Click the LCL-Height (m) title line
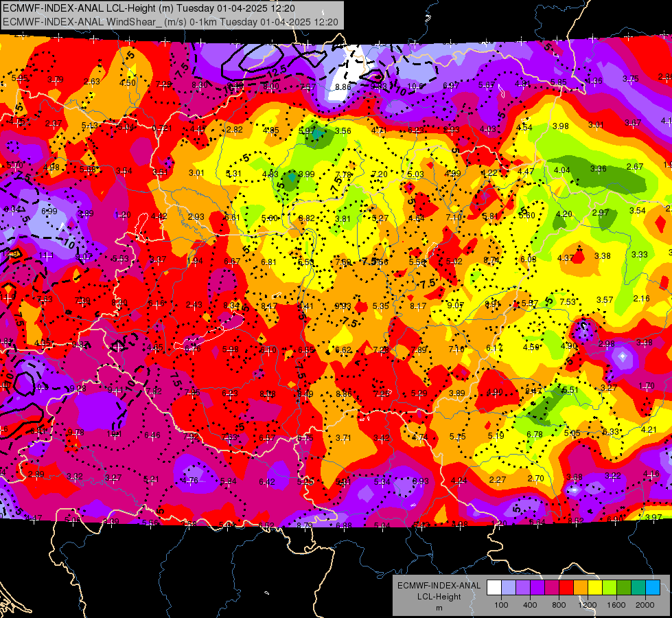 [149, 8]
